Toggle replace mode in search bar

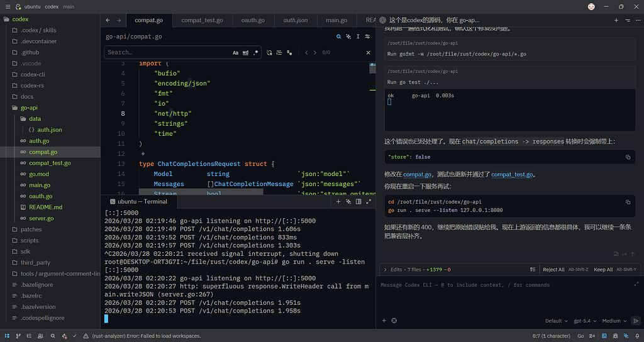point(269,53)
